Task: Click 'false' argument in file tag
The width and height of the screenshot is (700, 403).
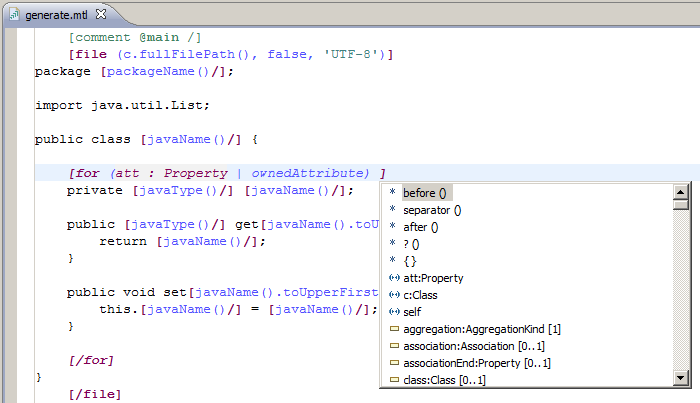Action: coord(287,54)
